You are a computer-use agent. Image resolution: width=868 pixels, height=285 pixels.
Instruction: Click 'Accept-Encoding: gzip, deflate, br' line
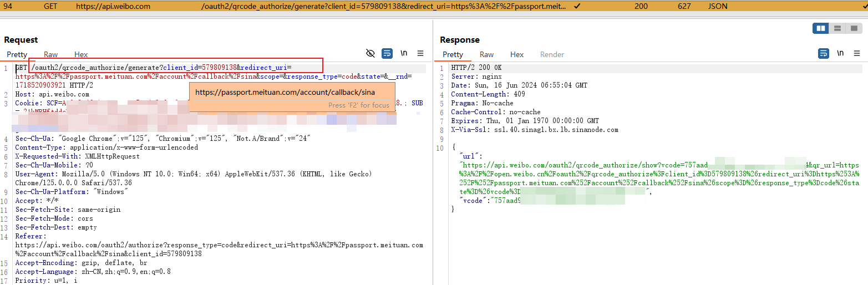pyautogui.click(x=81, y=263)
